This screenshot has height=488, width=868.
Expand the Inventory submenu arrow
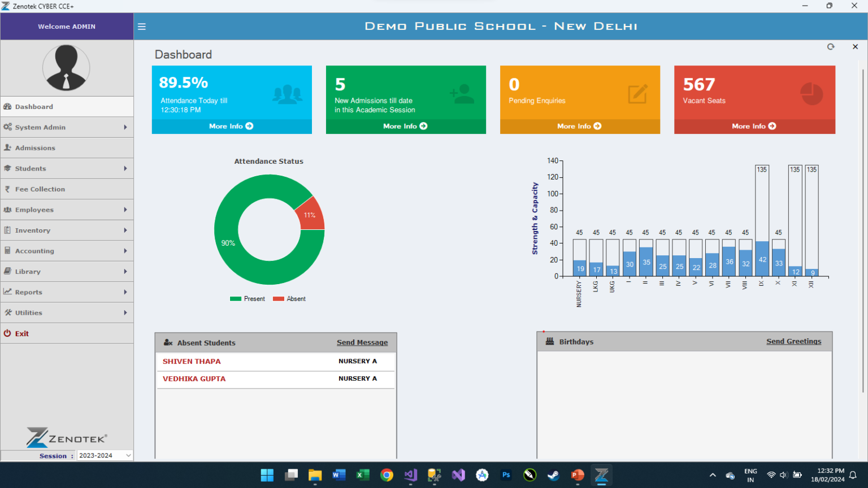click(x=125, y=230)
